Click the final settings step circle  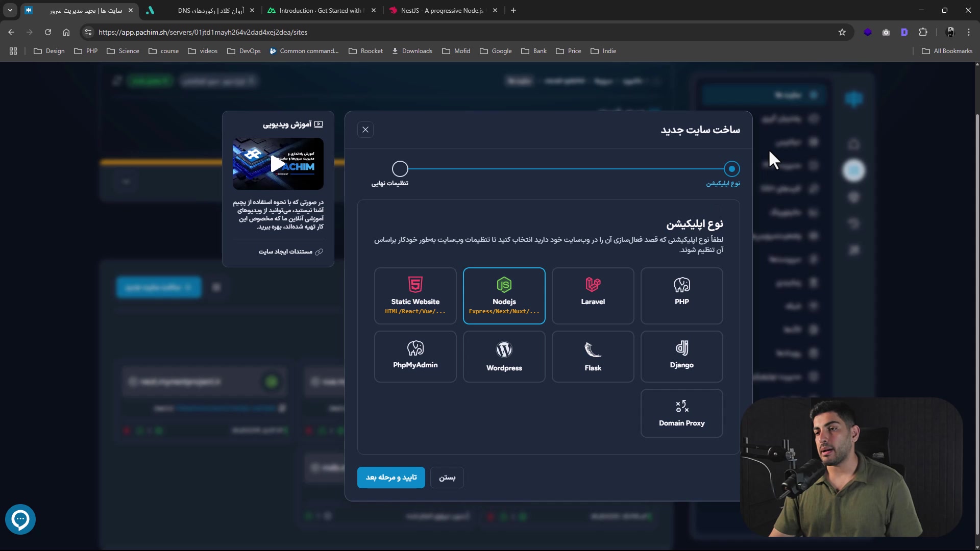pyautogui.click(x=400, y=169)
